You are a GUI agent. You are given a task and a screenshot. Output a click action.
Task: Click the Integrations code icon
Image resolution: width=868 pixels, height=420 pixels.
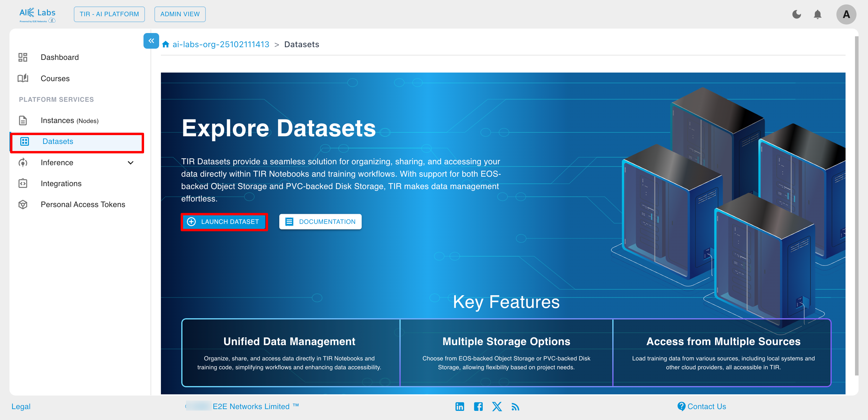tap(23, 183)
